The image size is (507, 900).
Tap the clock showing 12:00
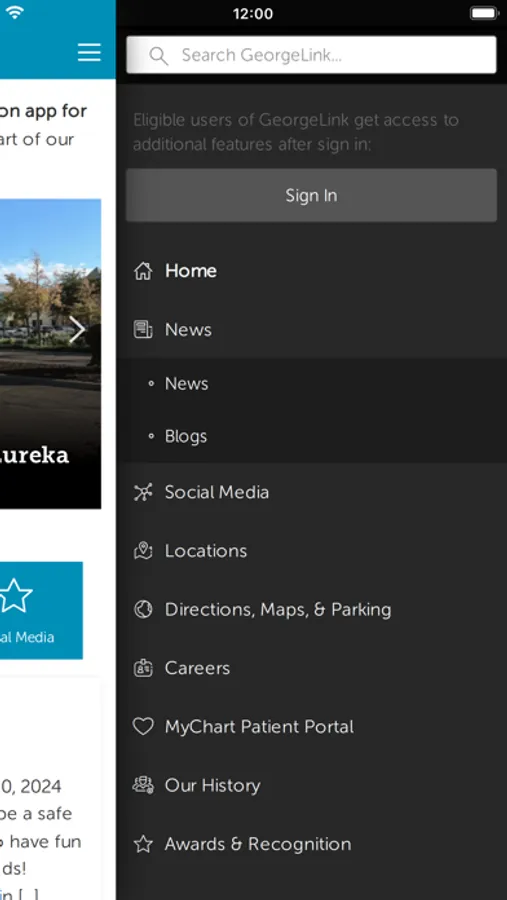click(x=253, y=14)
